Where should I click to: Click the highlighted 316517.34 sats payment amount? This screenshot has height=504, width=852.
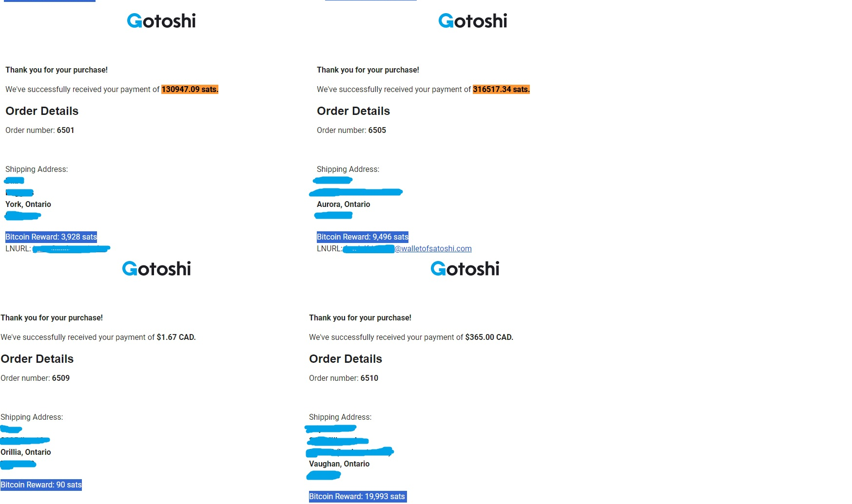click(x=501, y=90)
